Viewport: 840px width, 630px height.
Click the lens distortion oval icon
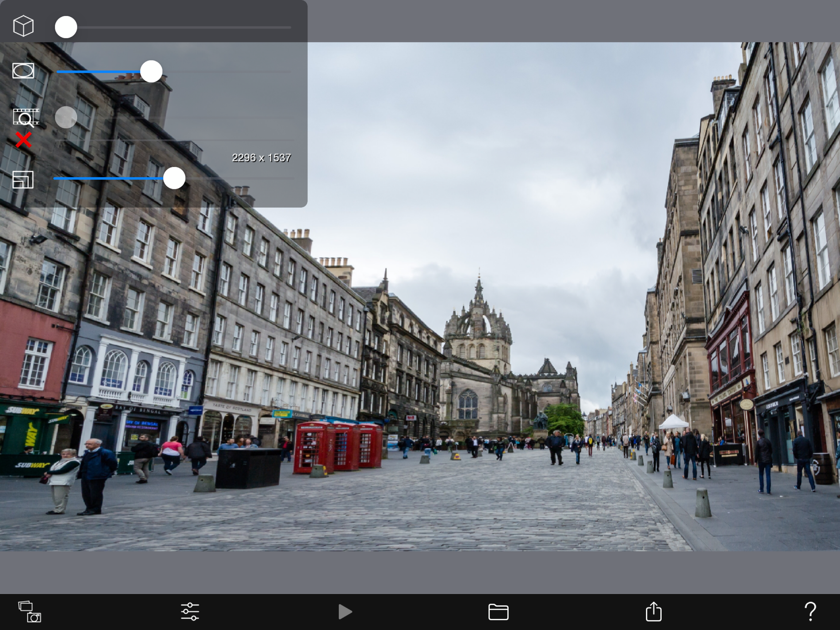coord(23,71)
